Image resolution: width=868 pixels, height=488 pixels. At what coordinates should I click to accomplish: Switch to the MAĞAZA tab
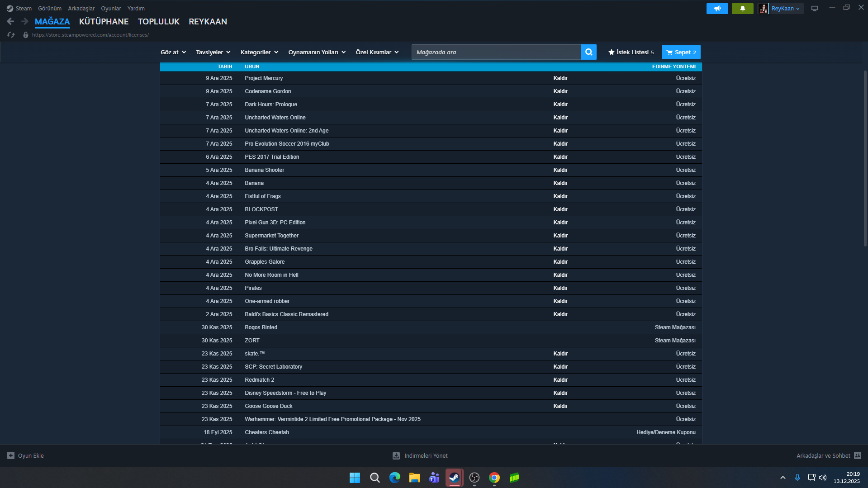pos(52,21)
